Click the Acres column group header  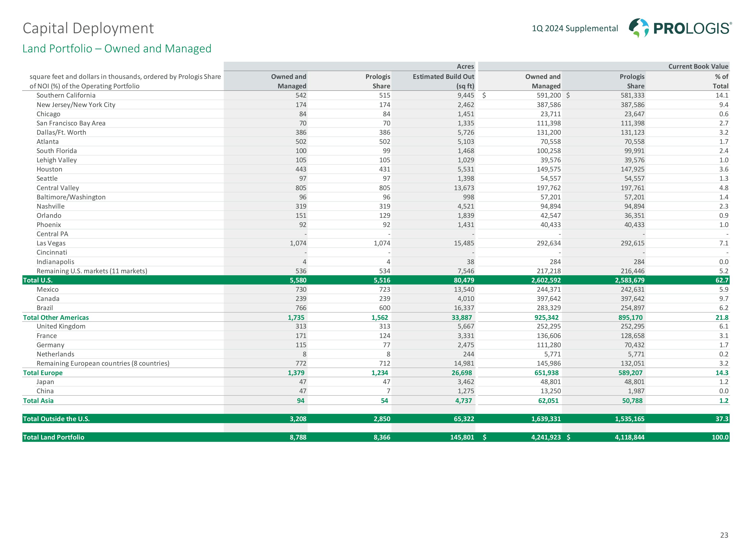465,66
